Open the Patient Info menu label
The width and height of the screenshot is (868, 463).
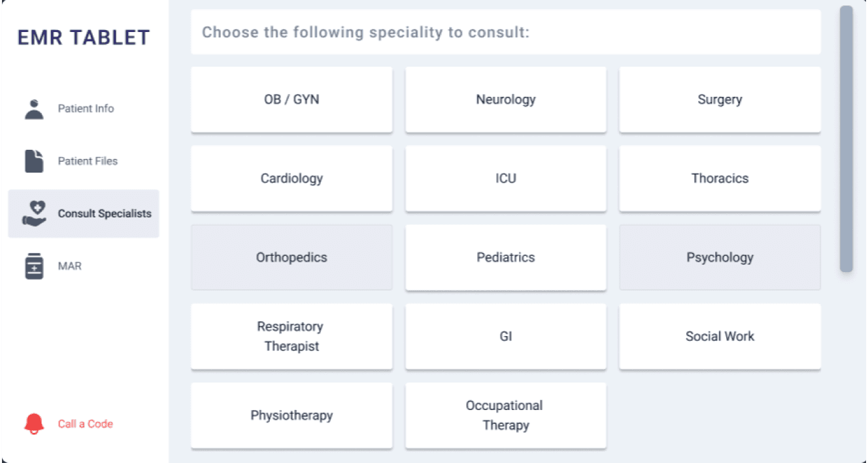click(x=86, y=109)
